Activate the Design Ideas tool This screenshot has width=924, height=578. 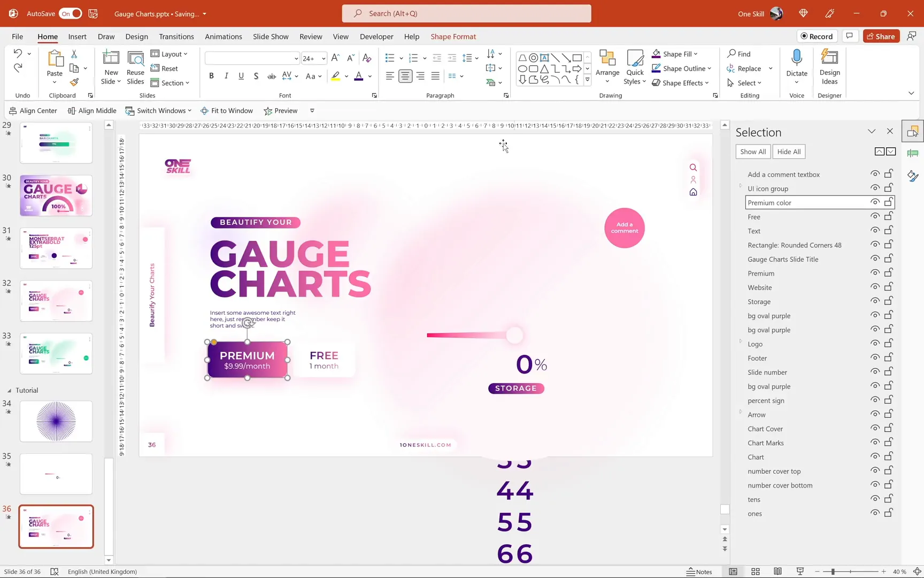pos(829,67)
